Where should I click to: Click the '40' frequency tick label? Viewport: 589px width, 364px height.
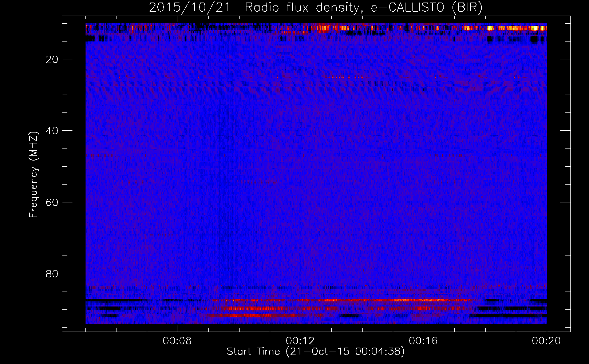click(52, 131)
